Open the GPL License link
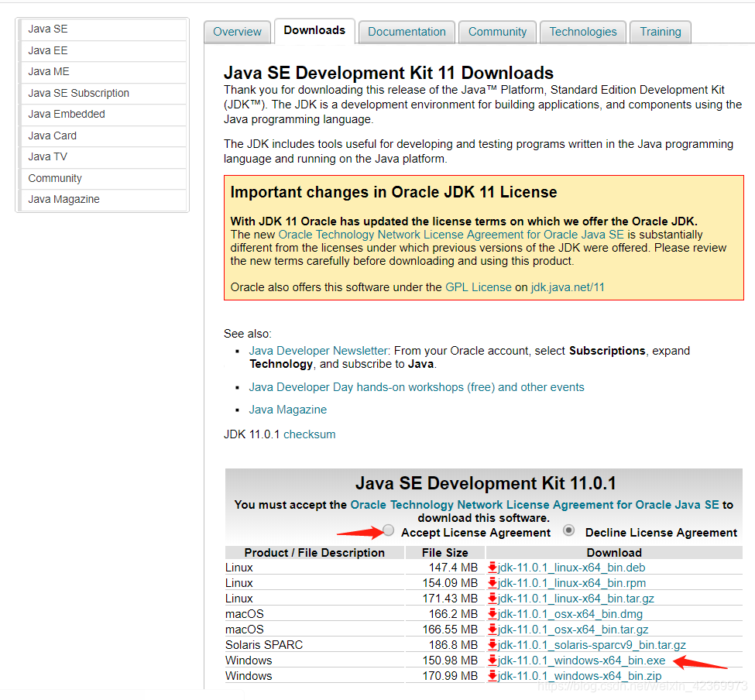Screen dimensions: 755x700 tap(478, 287)
